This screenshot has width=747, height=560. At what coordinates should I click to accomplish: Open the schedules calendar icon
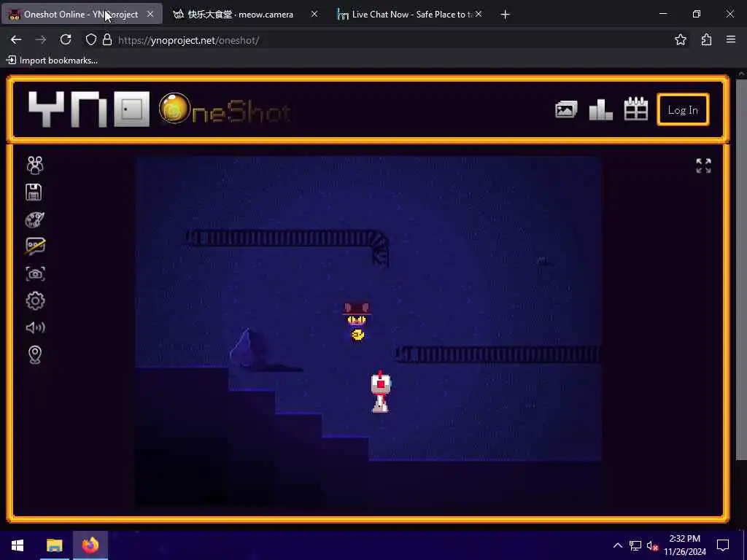(x=636, y=109)
